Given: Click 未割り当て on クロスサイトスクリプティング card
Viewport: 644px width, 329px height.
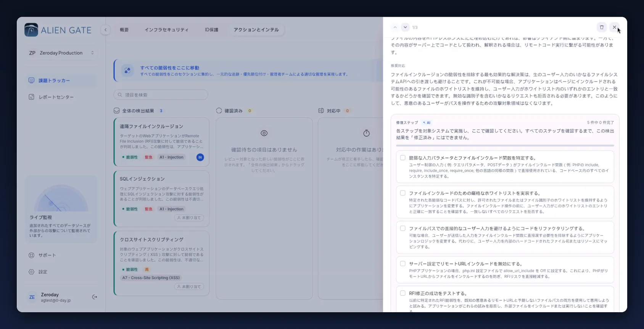Looking at the screenshot, I should [x=189, y=287].
